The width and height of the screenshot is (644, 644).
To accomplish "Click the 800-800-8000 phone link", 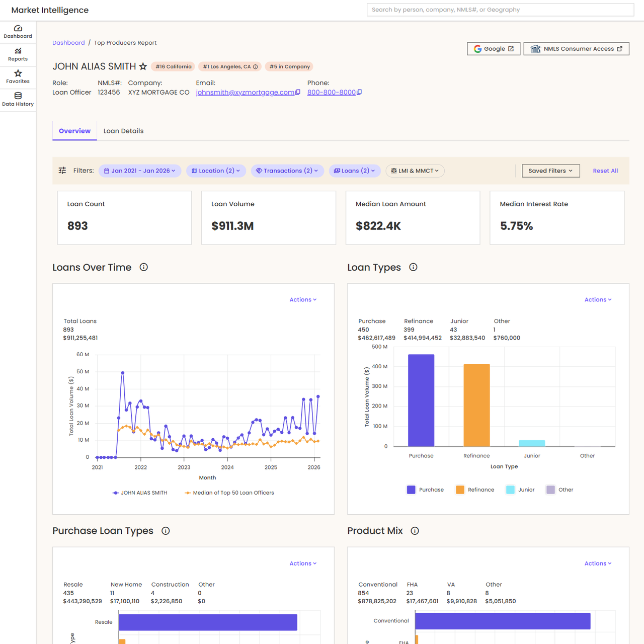I will [x=332, y=93].
